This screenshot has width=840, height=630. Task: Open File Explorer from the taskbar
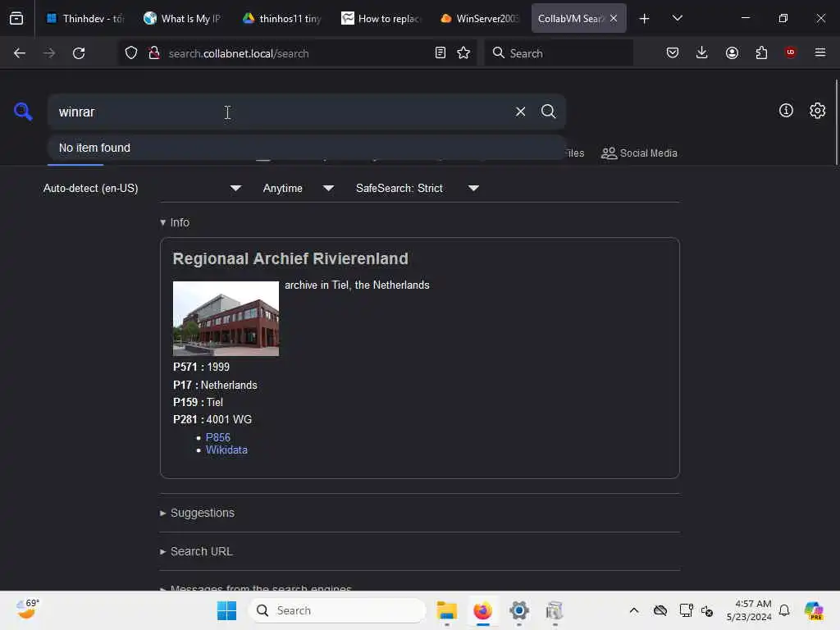click(x=446, y=610)
